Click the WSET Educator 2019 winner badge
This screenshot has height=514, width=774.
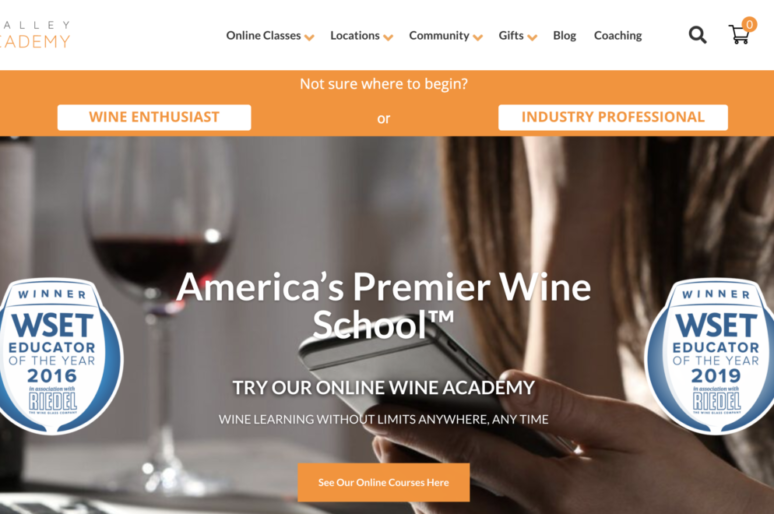(x=711, y=356)
